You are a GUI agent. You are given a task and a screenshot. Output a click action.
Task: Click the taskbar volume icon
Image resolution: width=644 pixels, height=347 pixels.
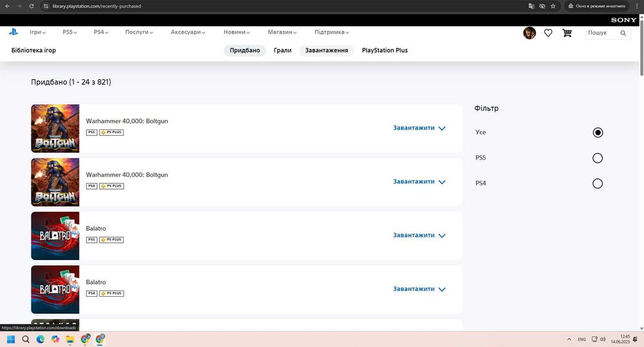tap(603, 339)
